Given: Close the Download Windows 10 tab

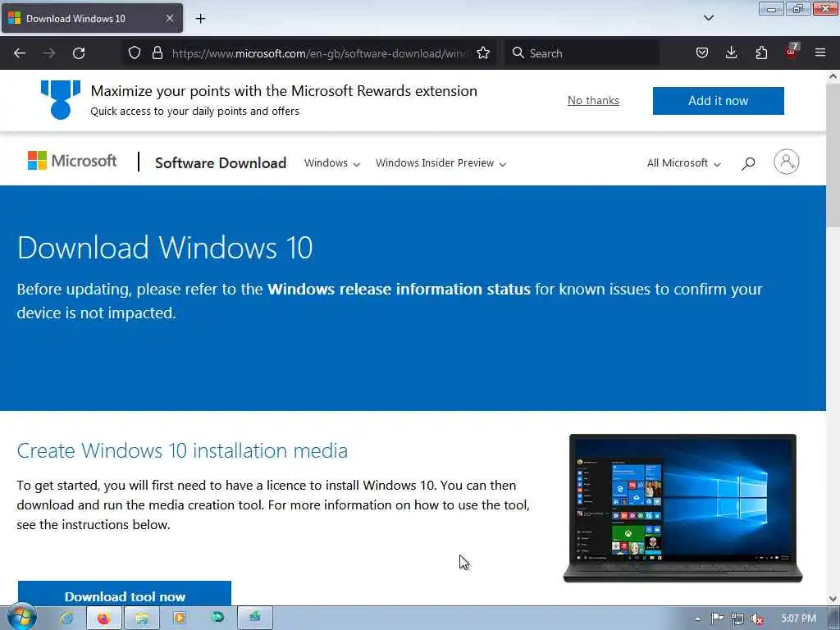Looking at the screenshot, I should click(169, 18).
